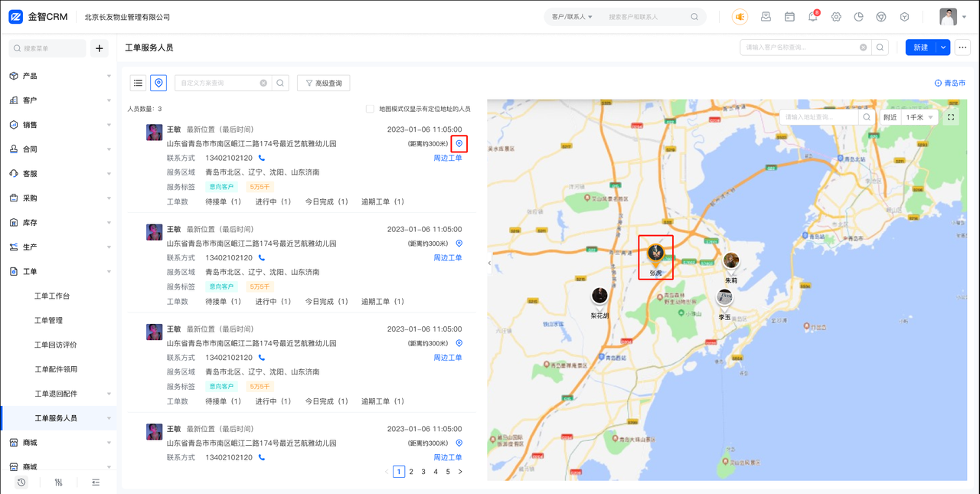Screen dimensions: 980x494
Task: Open 高级查询 advanced filter
Action: [x=324, y=83]
